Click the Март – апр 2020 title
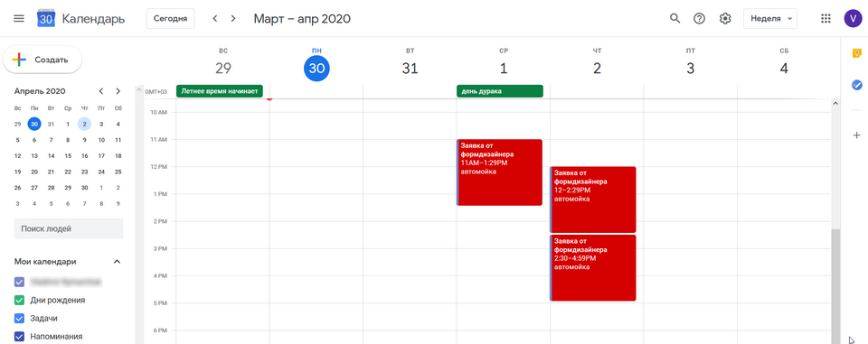Image resolution: width=868 pixels, height=344 pixels. (302, 19)
